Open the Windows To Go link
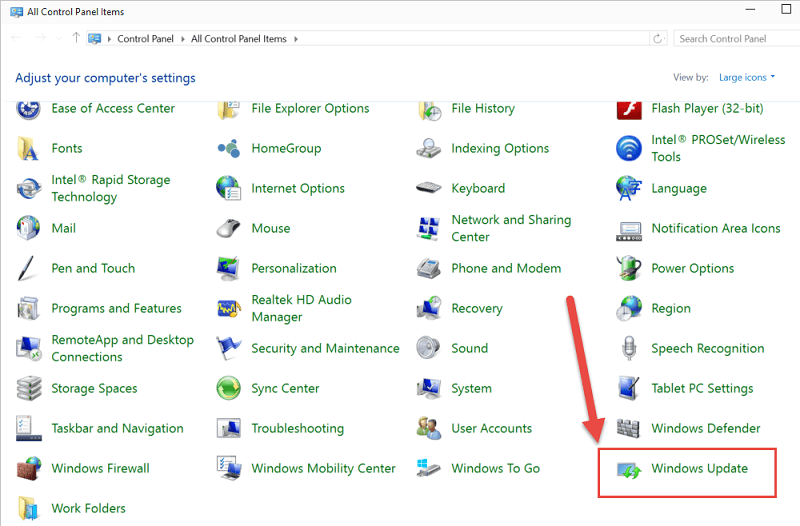 click(x=495, y=468)
